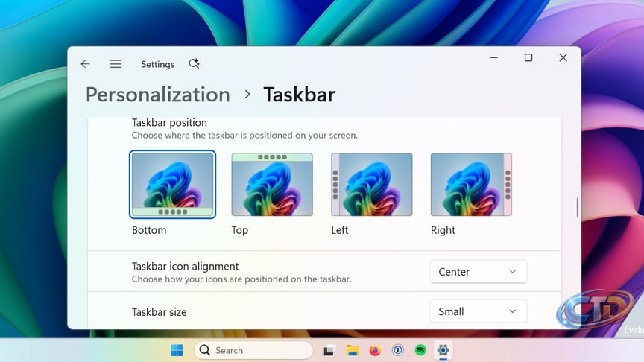Select the Left taskbar position thumbnail
Viewport: 644px width, 362px height.
(372, 184)
